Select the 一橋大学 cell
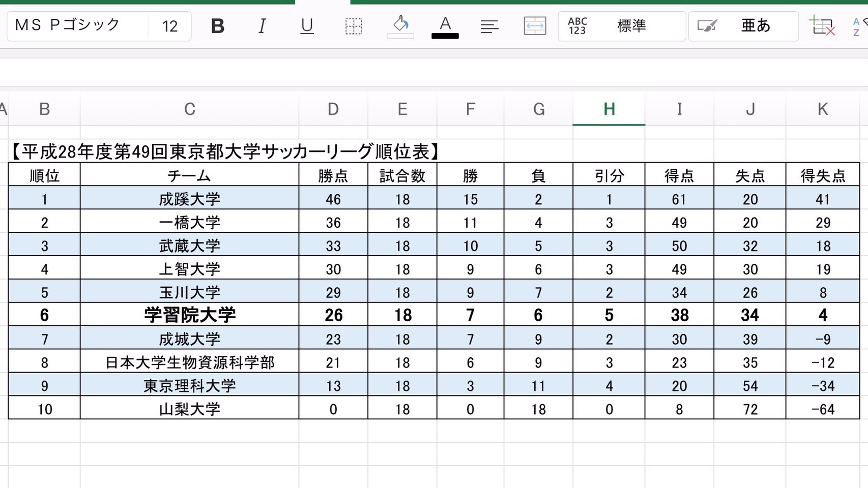Screen dimensions: 868x488 189,222
